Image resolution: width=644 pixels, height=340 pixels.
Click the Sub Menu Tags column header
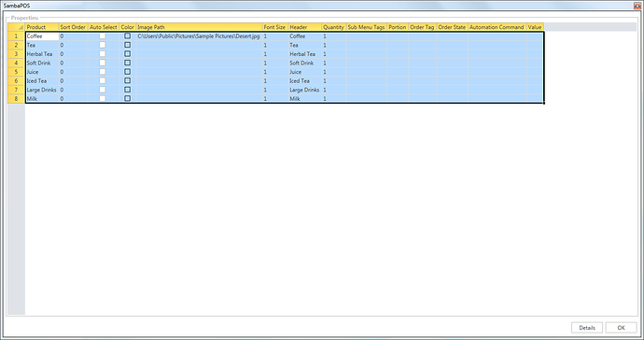[367, 27]
